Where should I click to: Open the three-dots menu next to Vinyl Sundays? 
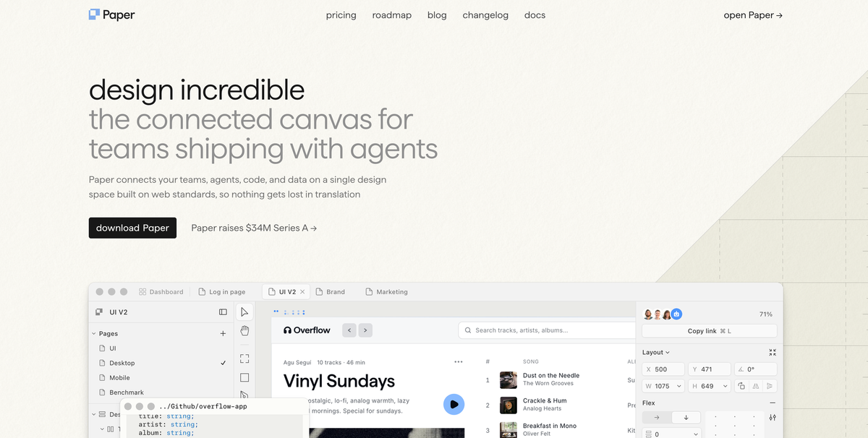(x=459, y=362)
